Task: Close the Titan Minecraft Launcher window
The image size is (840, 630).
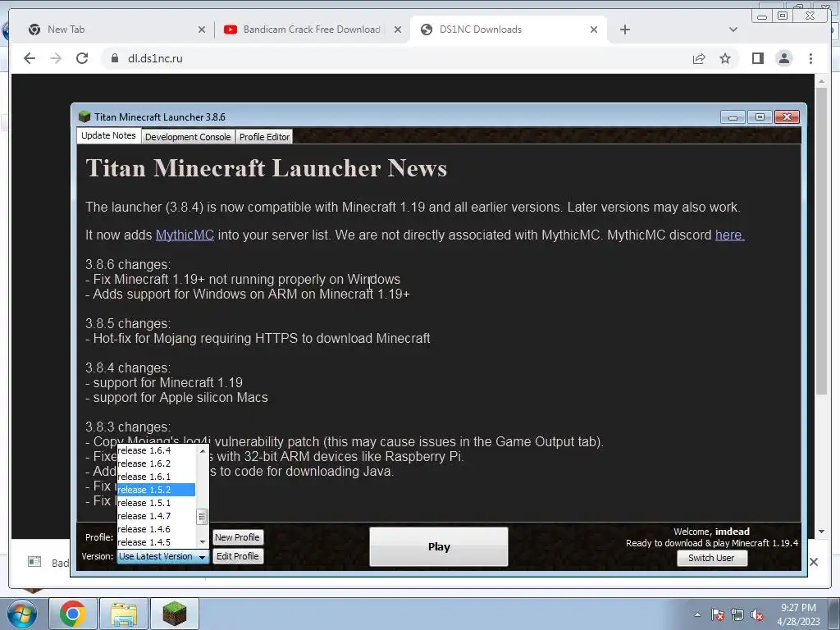Action: (787, 116)
